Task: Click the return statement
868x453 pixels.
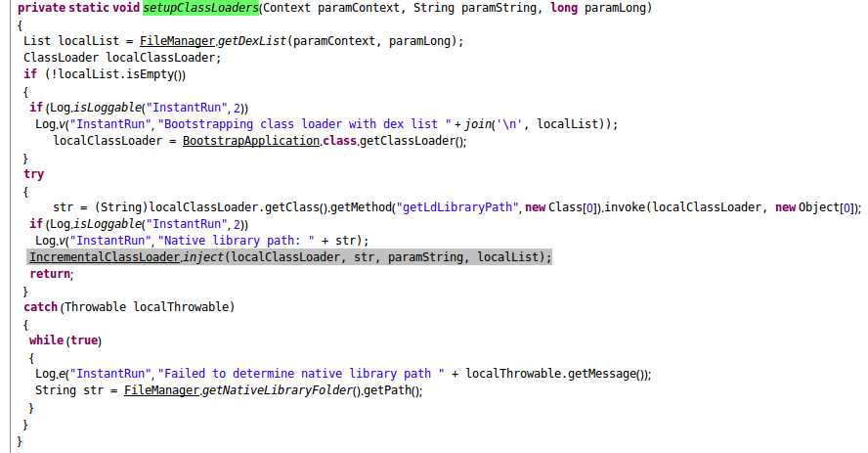Action: (52, 274)
